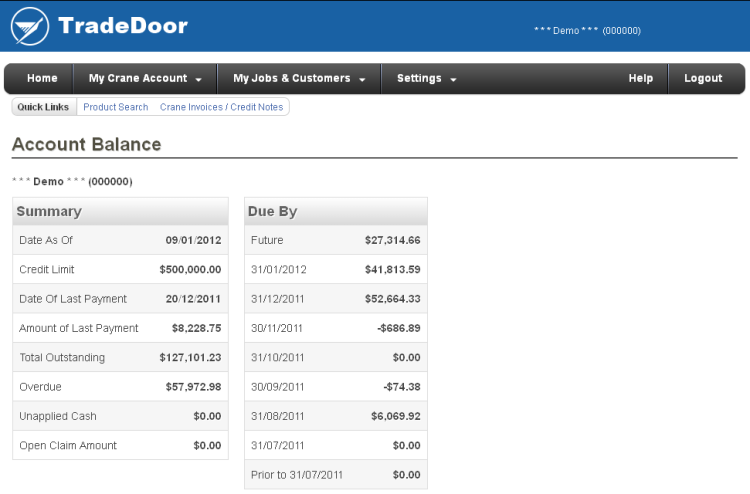The image size is (750, 494).
Task: Click the Due By table header
Action: 336,211
